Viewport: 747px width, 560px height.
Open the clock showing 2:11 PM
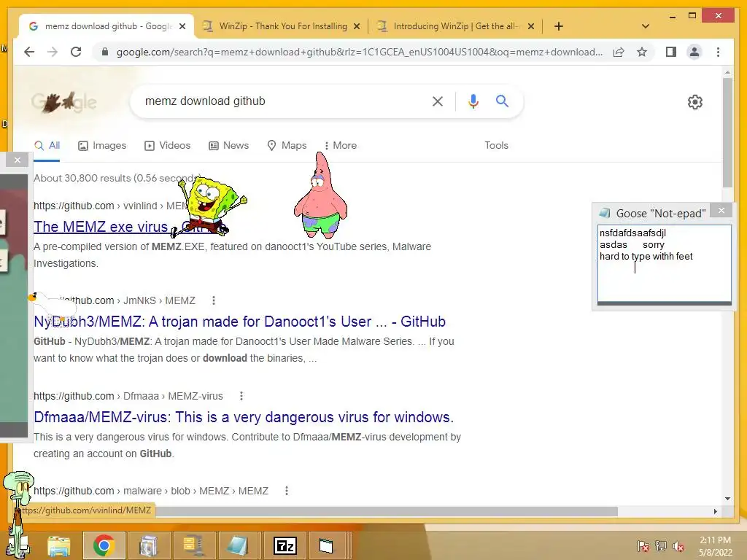(x=715, y=546)
